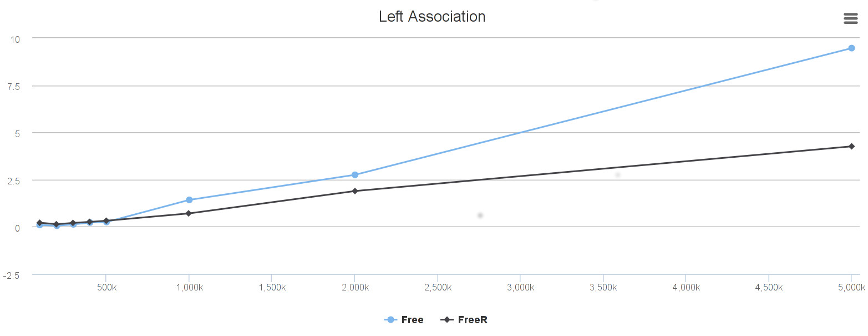Click the 'Left Association' chart title
The width and height of the screenshot is (868, 336).
coord(432,17)
